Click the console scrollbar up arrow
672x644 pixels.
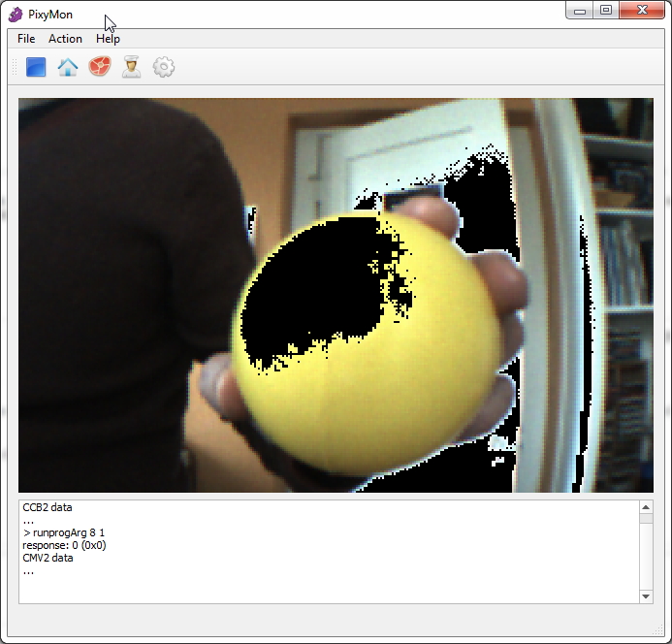point(646,507)
